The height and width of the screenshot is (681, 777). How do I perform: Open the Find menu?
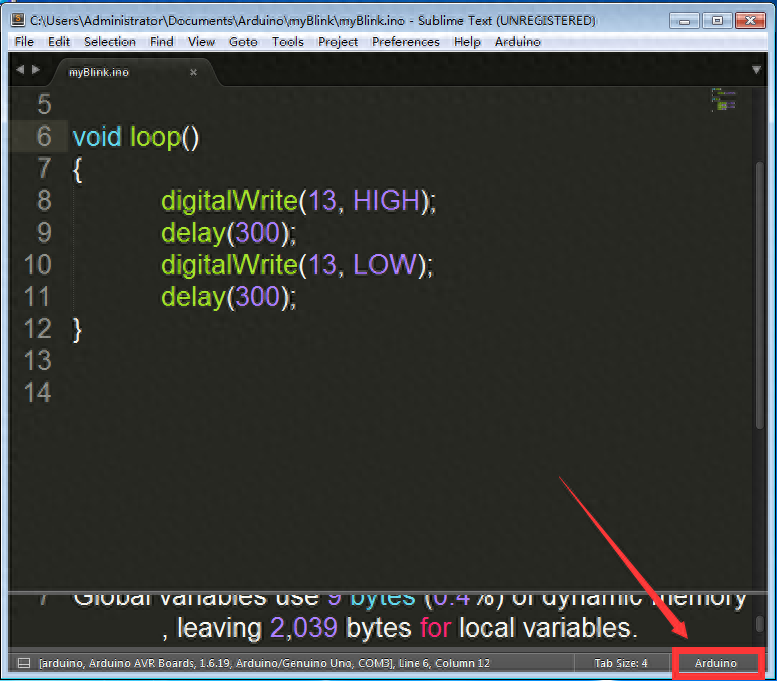tap(162, 42)
